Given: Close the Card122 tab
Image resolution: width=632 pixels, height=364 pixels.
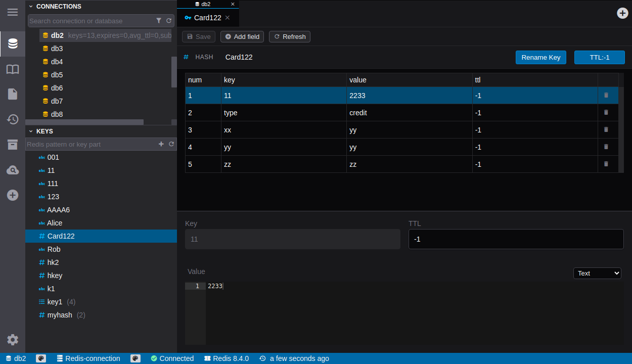Looking at the screenshot, I should [228, 18].
